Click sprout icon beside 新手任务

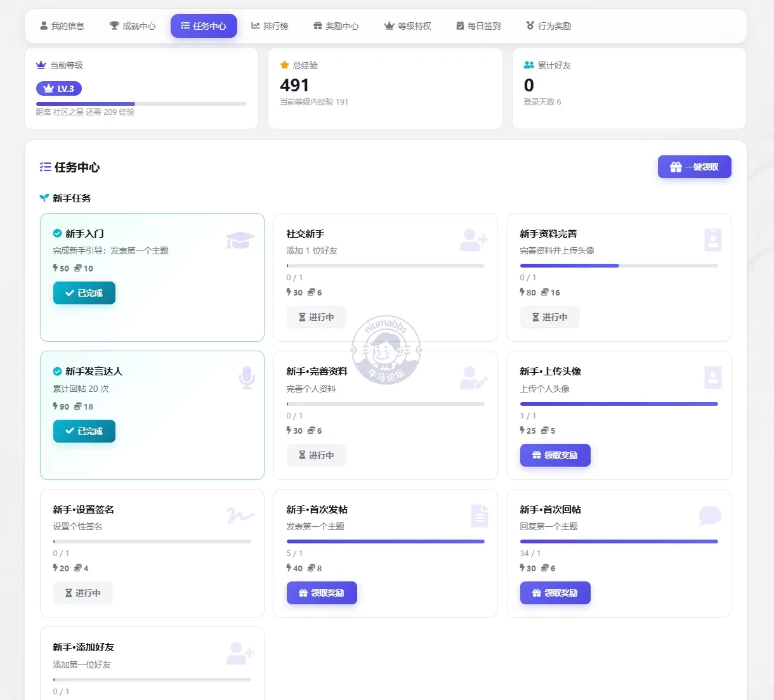pos(44,198)
